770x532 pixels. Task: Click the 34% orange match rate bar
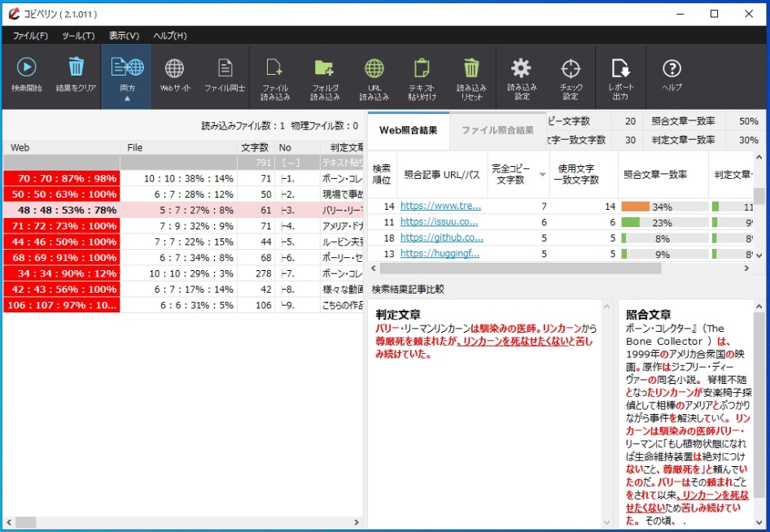click(635, 207)
